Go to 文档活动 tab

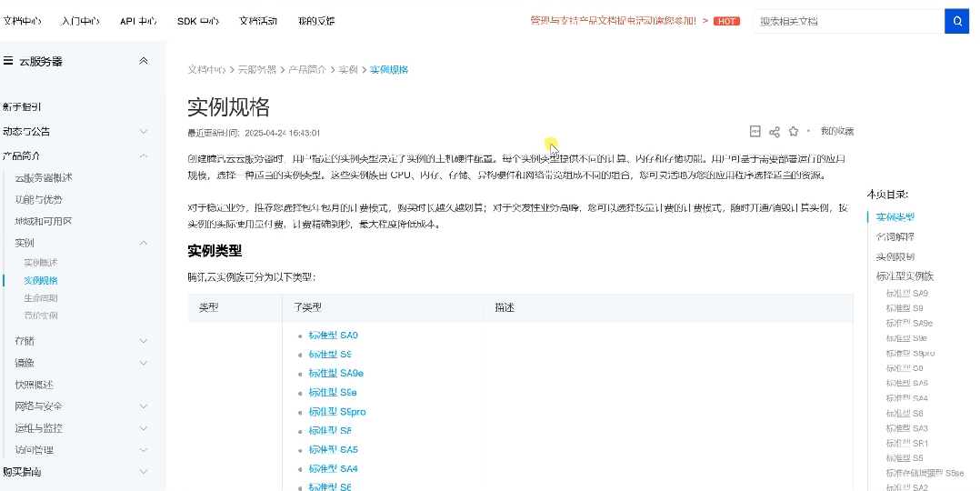258,21
